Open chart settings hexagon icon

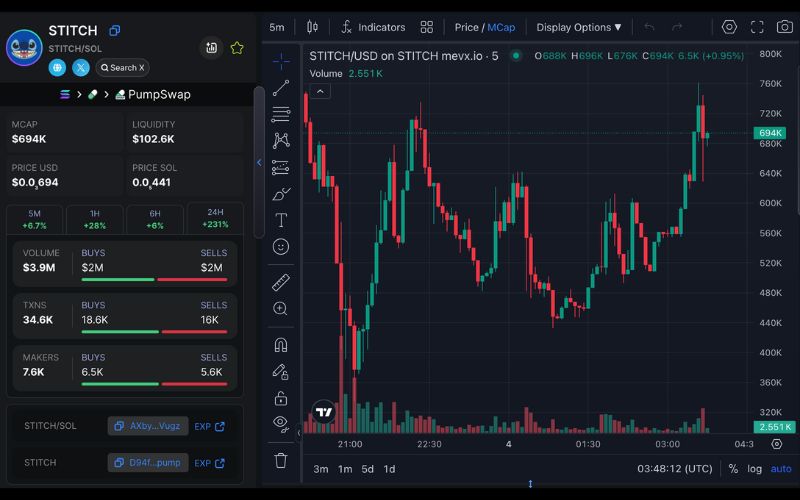tap(729, 27)
